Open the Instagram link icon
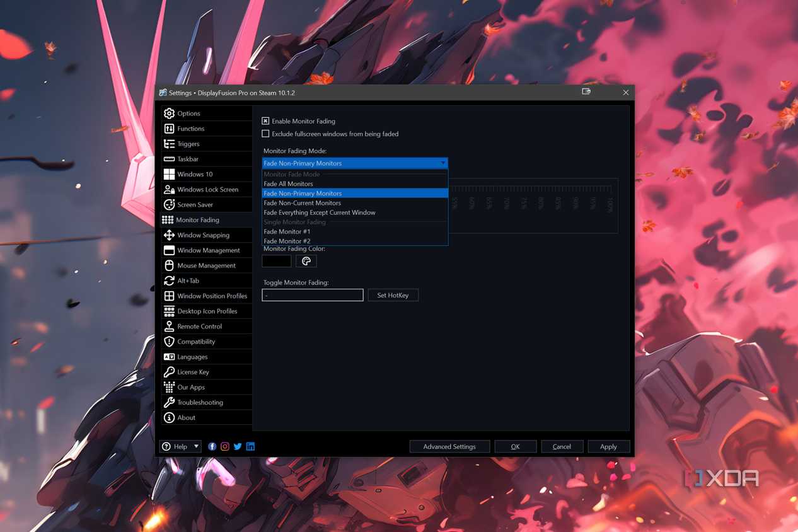This screenshot has height=532, width=798. (x=225, y=446)
